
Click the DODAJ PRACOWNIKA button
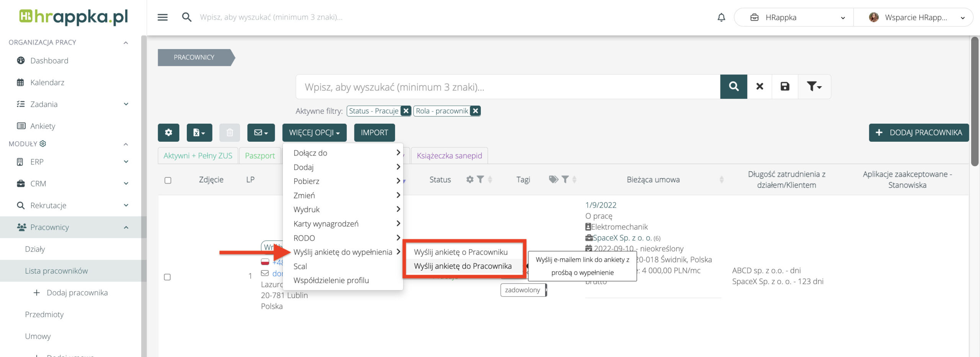tap(918, 133)
